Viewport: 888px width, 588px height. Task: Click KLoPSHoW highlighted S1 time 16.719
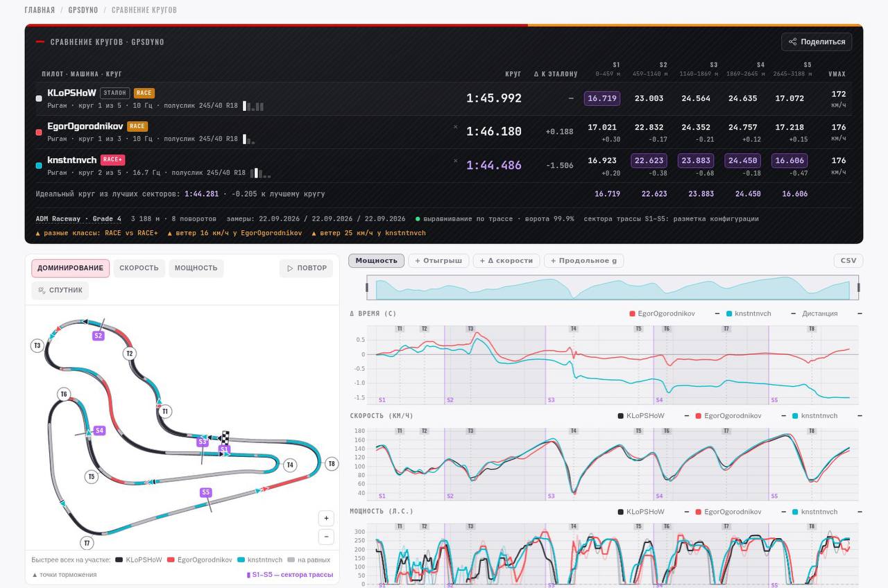[602, 98]
